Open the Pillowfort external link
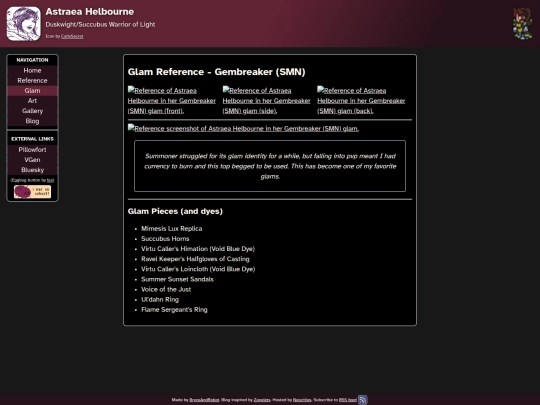This screenshot has height=405, width=540. (x=32, y=149)
